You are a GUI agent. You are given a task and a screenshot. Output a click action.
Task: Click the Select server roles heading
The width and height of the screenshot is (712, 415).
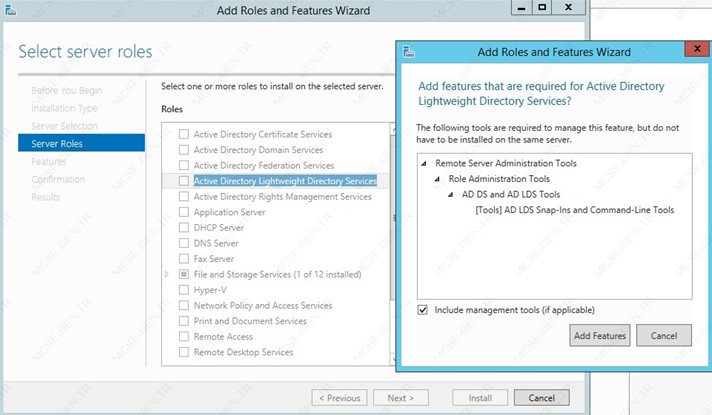[85, 51]
